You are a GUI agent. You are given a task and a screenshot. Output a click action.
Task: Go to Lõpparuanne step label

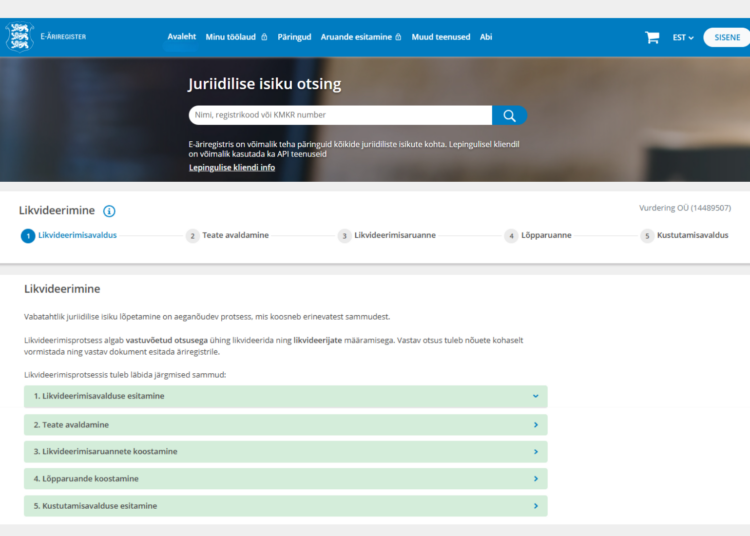coord(546,235)
